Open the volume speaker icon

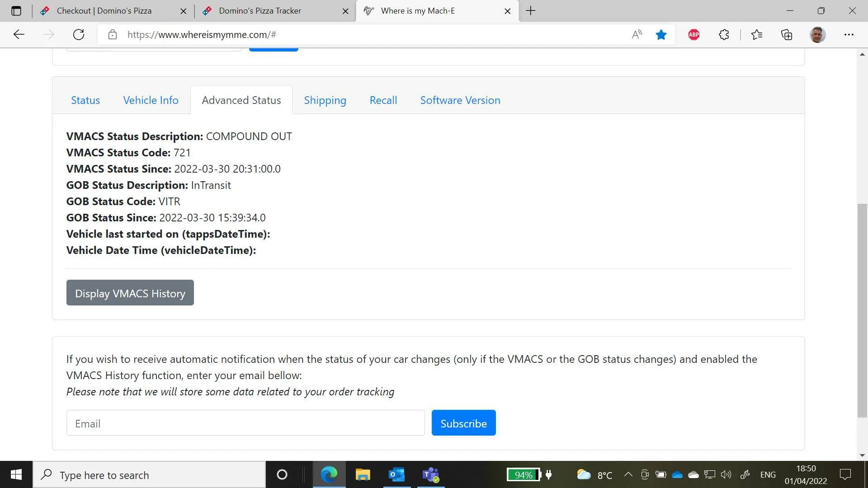point(726,474)
